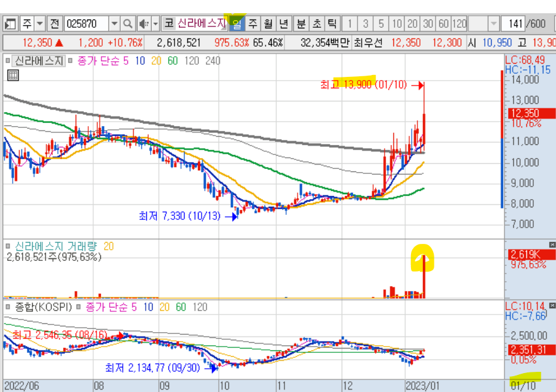Expand the stock code 025870 dropdown
Screen dimensions: 556x392
[114, 24]
